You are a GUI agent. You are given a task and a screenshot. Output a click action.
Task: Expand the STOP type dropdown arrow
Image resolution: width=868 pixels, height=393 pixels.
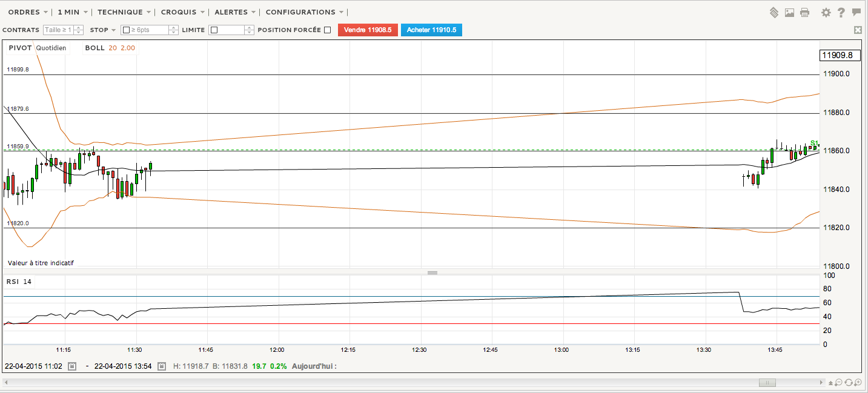point(114,30)
